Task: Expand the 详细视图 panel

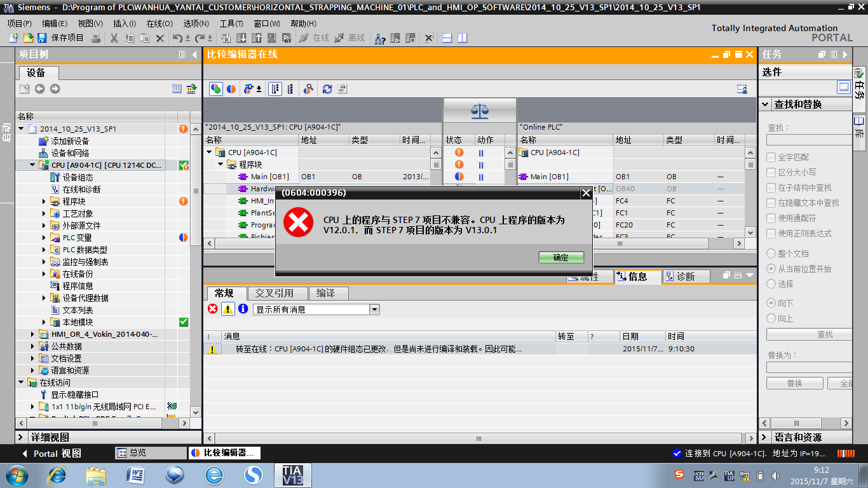Action: click(x=21, y=437)
